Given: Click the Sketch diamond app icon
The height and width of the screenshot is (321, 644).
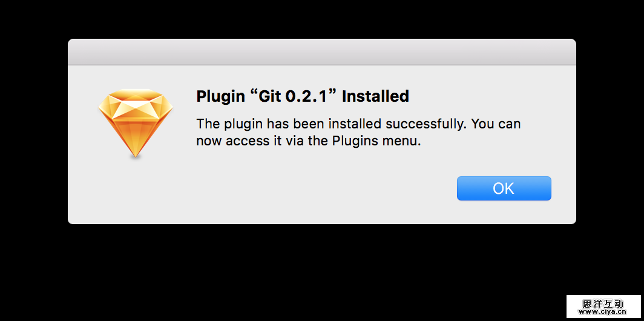Looking at the screenshot, I should coord(136,124).
